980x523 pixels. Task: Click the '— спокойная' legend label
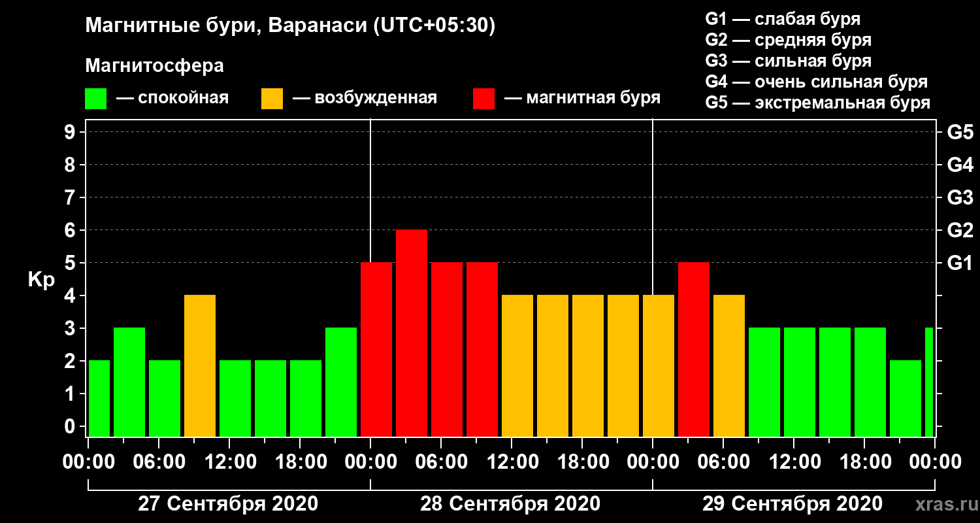click(172, 99)
